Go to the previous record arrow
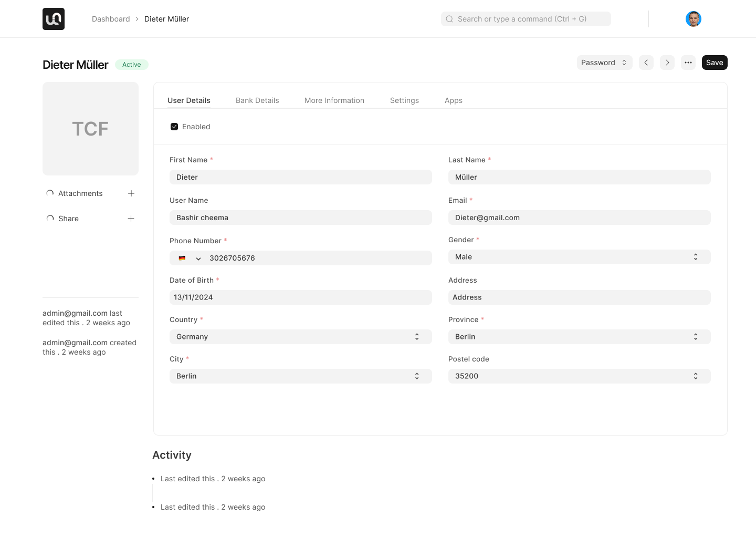The image size is (756, 538). [646, 63]
